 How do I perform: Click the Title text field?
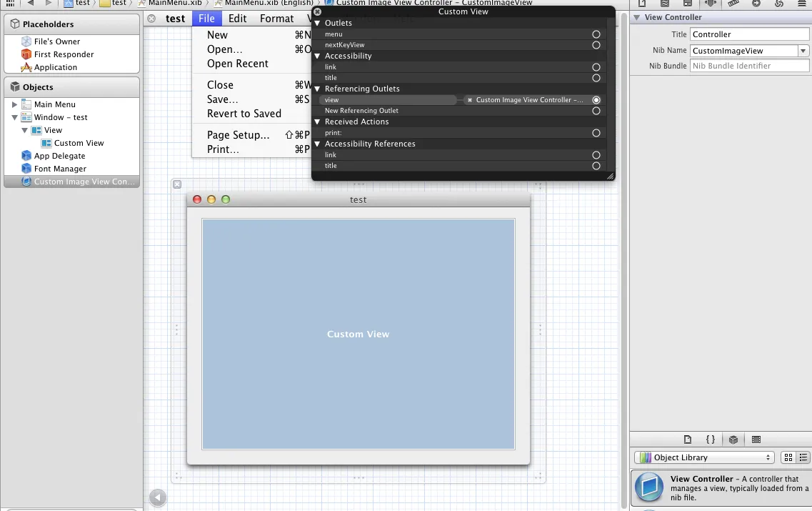point(749,35)
